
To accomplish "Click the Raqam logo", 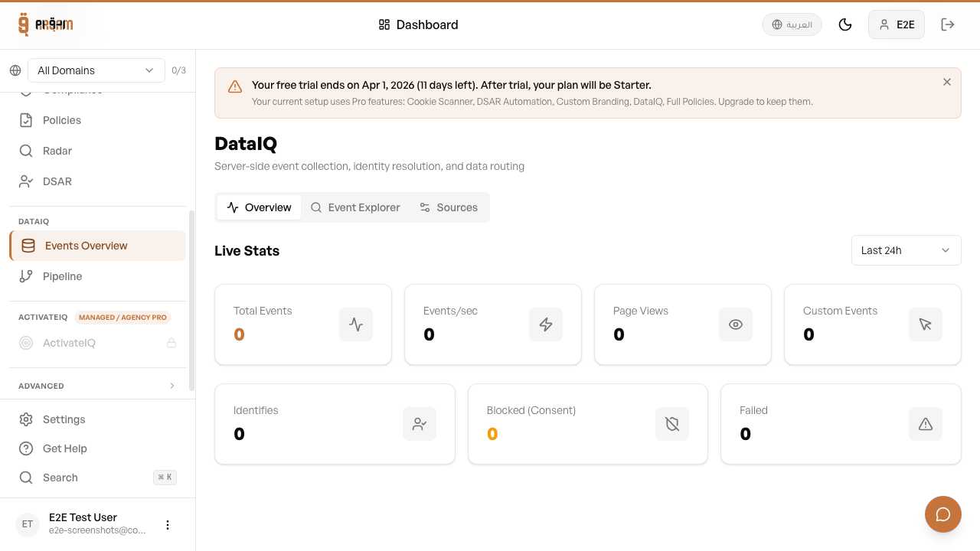I will click(x=46, y=24).
